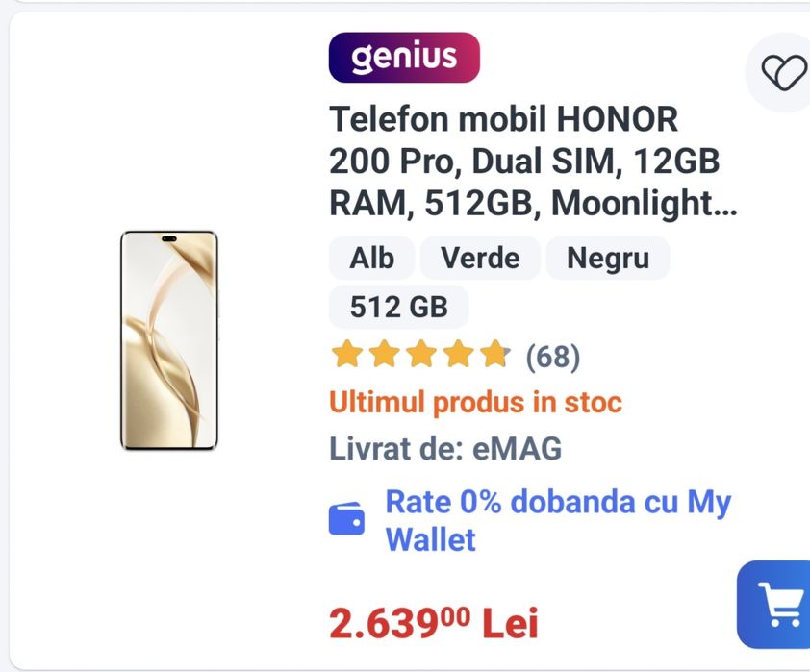Screen dimensions: 810x672
Task: Select the 512 GB storage option
Action: (x=398, y=307)
